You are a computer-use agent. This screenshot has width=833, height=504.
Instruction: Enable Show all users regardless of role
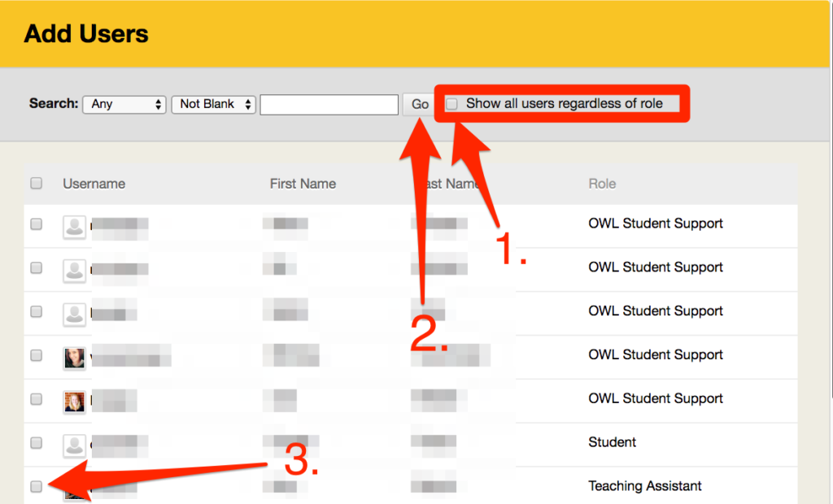pos(452,103)
